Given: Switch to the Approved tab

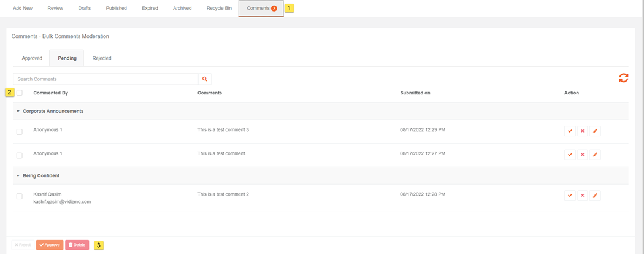Looking at the screenshot, I should (32, 58).
